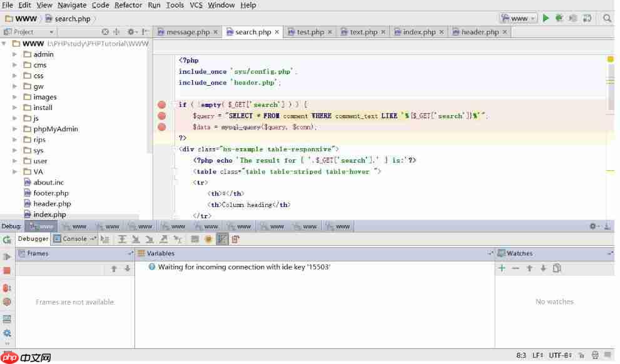This screenshot has height=364, width=620.
Task: Rerun the debug session
Action: click(7, 240)
